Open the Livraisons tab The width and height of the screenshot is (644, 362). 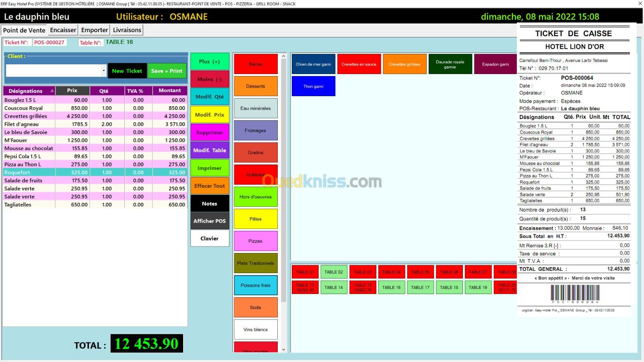tap(127, 30)
